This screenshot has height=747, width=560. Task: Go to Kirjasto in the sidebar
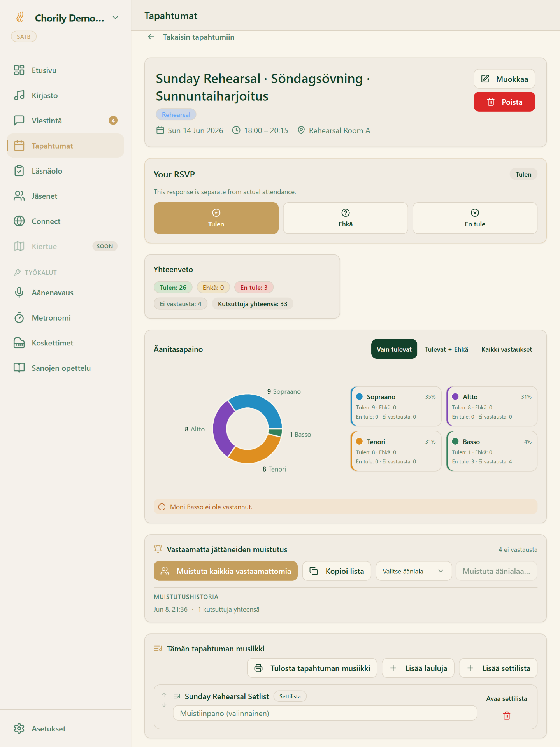[65, 95]
